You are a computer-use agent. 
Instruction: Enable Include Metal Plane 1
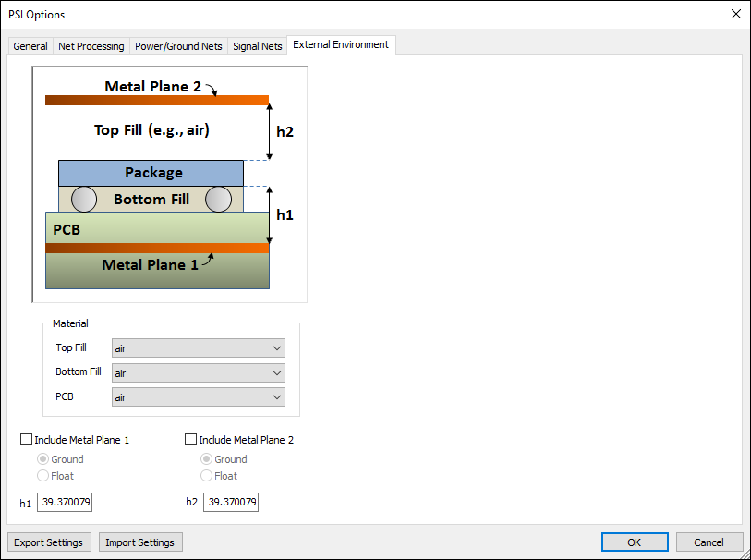[x=26, y=439]
